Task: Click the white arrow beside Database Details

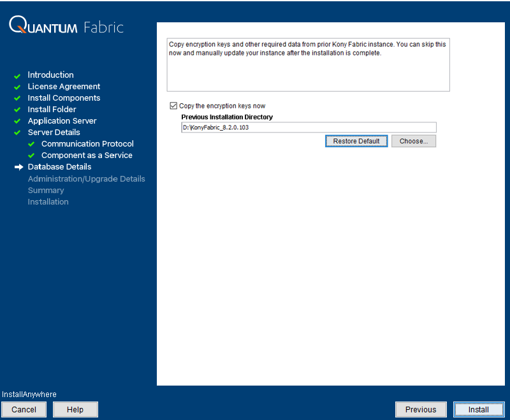Action: pyautogui.click(x=19, y=167)
